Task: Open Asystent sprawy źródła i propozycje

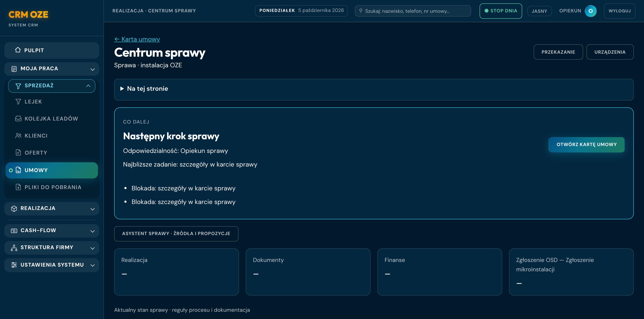Action: [x=176, y=233]
